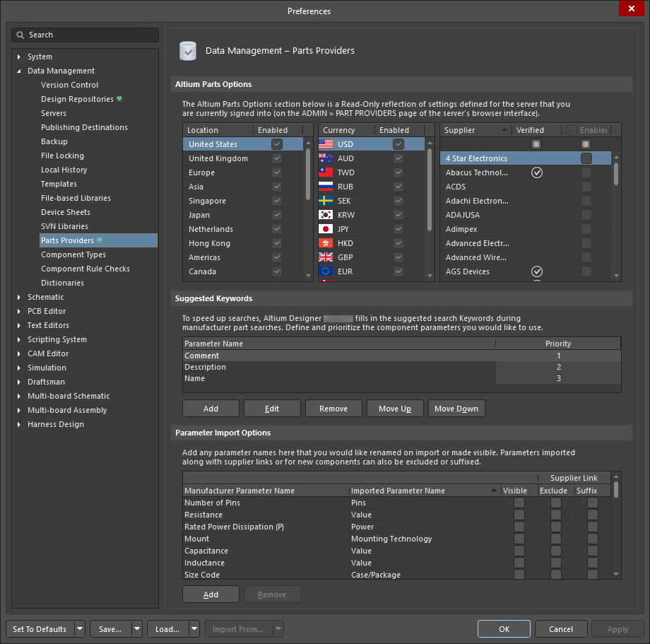The width and height of the screenshot is (650, 644).
Task: Click inside the Search field
Action: (85, 35)
